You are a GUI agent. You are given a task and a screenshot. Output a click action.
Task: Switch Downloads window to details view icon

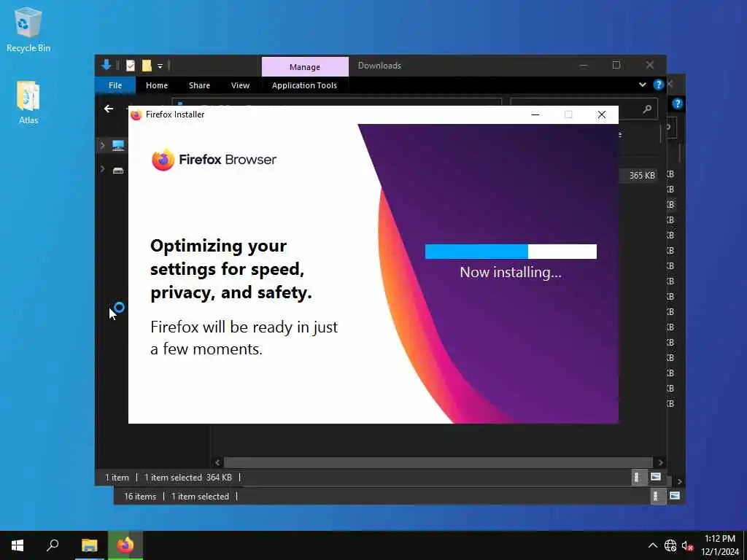pos(638,477)
